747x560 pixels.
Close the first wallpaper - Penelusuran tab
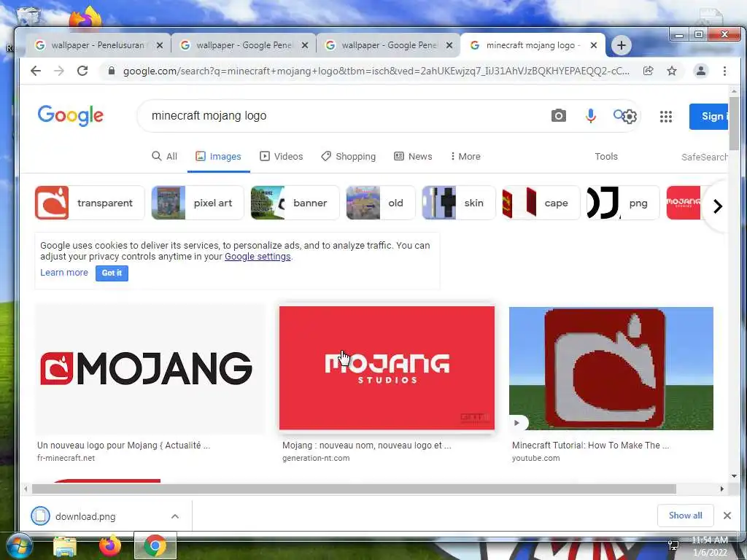pos(160,45)
